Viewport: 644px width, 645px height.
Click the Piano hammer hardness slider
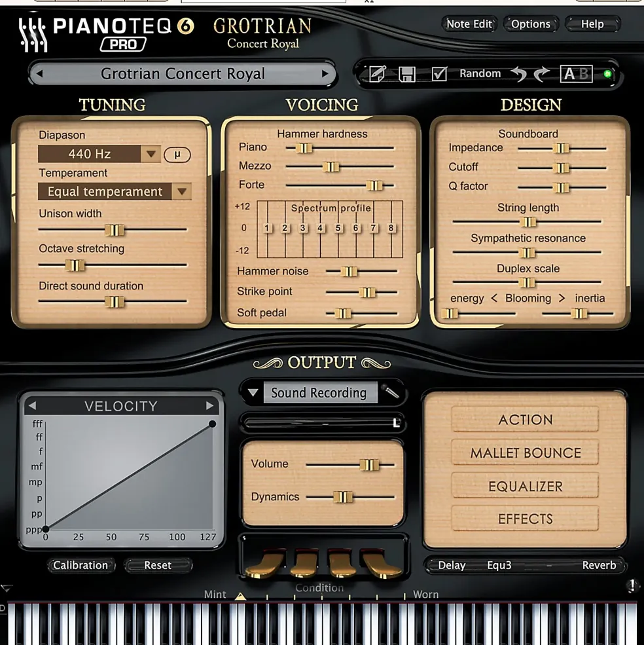(x=340, y=148)
